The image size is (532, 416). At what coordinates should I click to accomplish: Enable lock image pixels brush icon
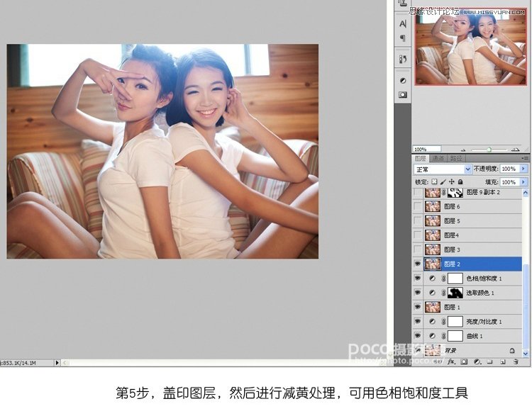click(443, 182)
